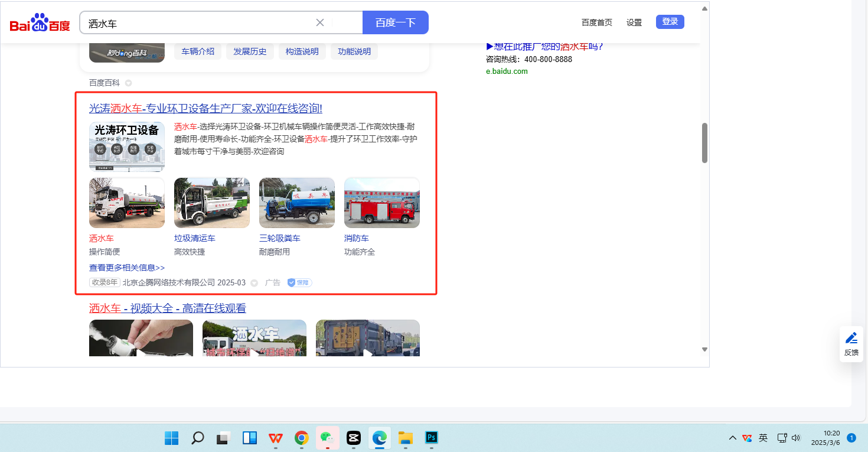This screenshot has width=868, height=452.
Task: Click the 反馈 feedback button
Action: [x=851, y=344]
